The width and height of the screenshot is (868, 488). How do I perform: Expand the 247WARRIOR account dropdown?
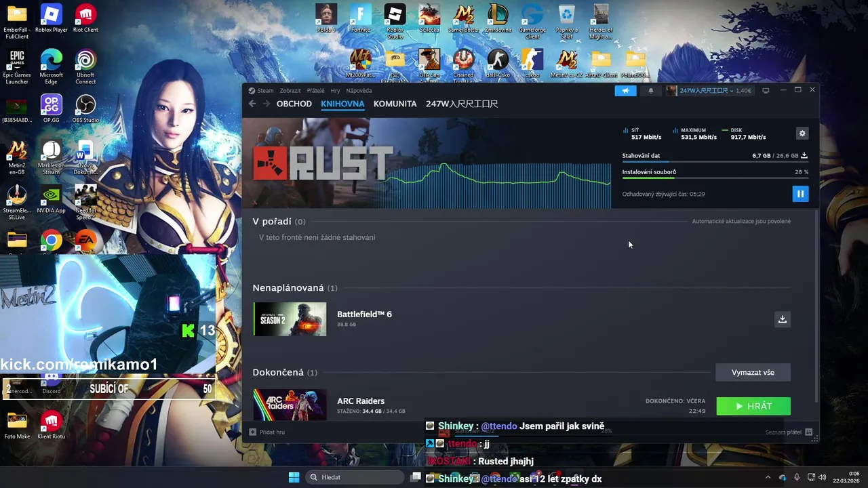pos(708,91)
